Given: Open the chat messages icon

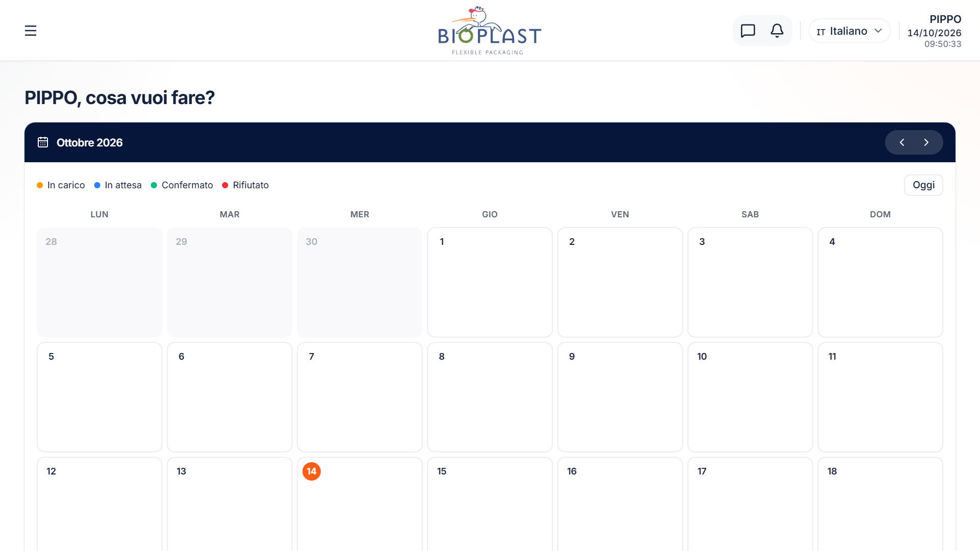Looking at the screenshot, I should 748,31.
